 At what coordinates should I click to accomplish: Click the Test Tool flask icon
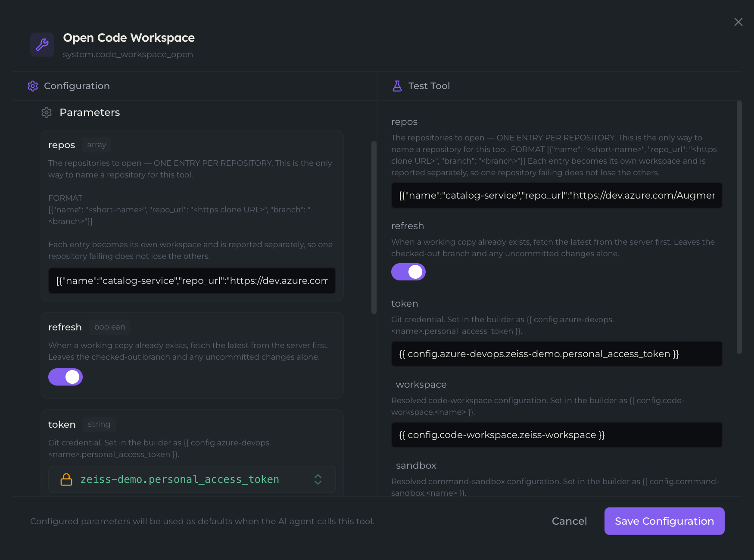pos(397,86)
